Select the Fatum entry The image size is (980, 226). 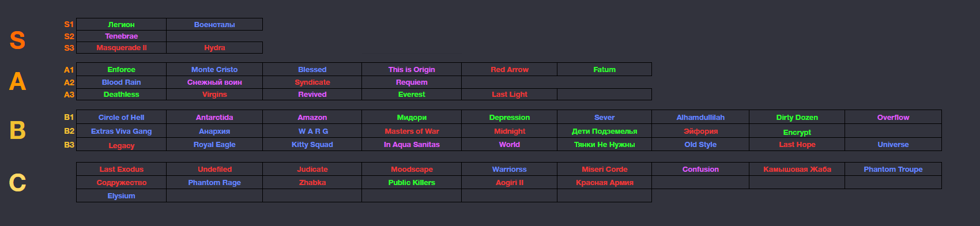click(x=604, y=69)
